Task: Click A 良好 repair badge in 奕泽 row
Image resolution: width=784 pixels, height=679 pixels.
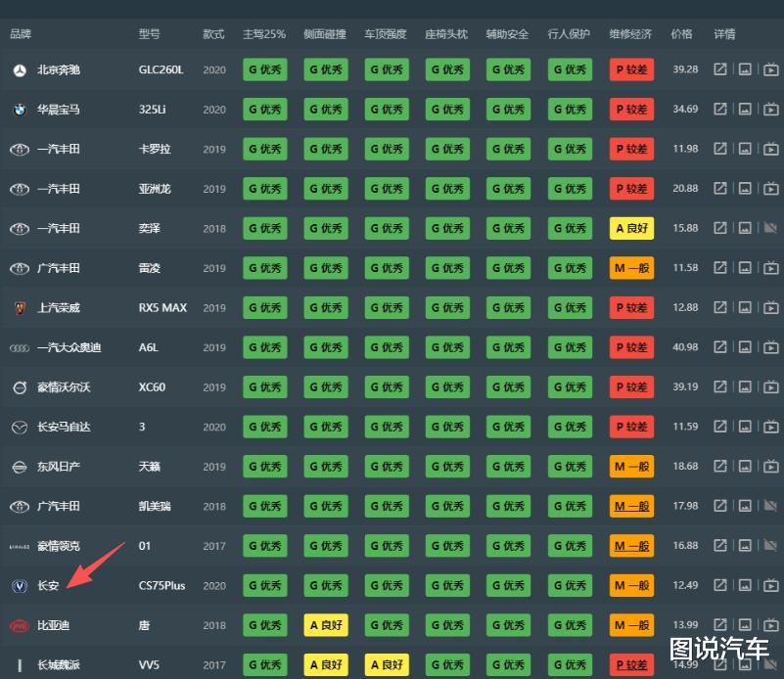Action: click(x=631, y=228)
